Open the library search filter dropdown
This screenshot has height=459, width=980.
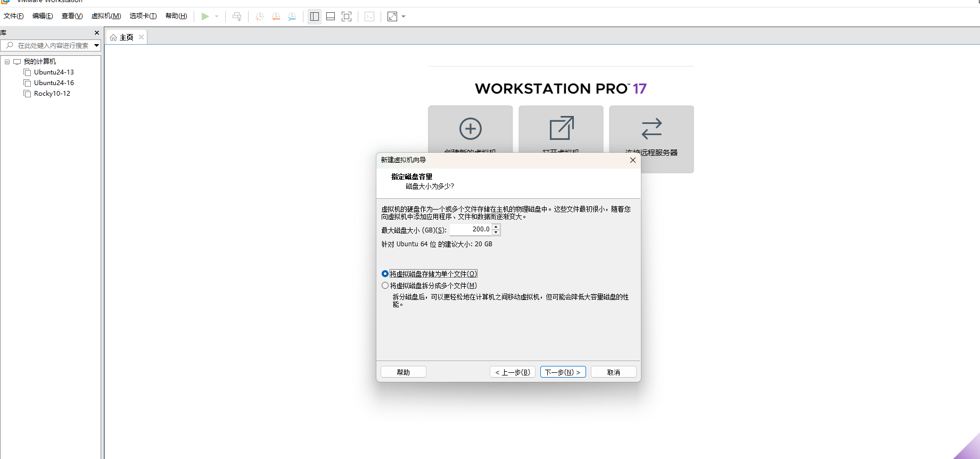pyautogui.click(x=96, y=46)
